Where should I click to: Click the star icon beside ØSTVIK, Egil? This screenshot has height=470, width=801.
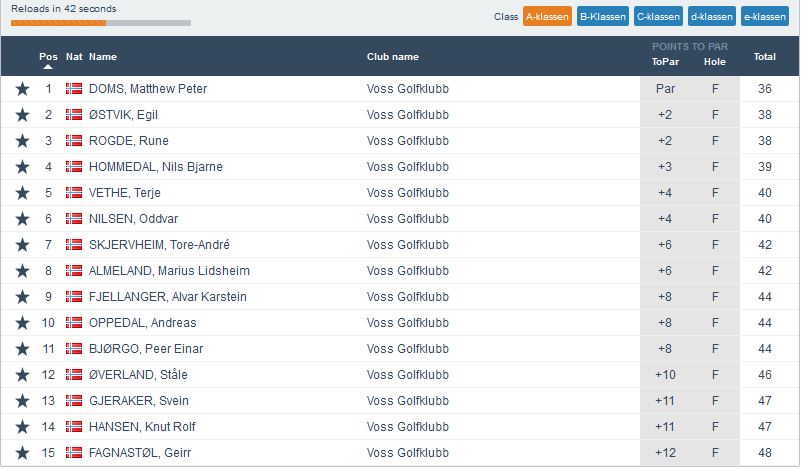tap(22, 115)
